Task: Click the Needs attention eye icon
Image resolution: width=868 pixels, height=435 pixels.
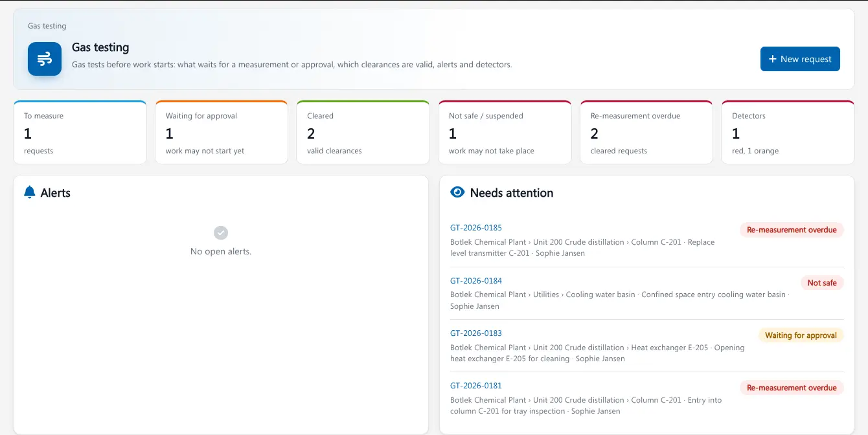Action: (457, 192)
